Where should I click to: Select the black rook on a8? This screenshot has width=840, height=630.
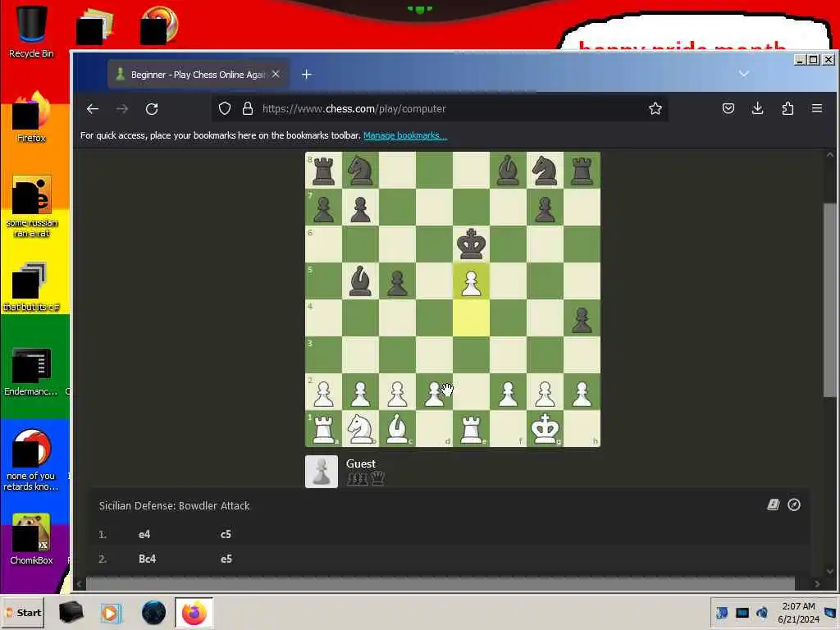click(x=323, y=171)
